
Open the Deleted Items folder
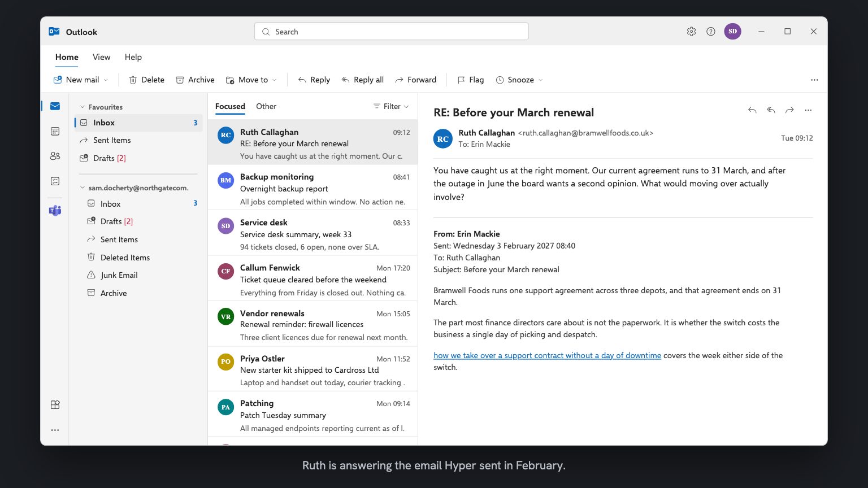point(138,258)
